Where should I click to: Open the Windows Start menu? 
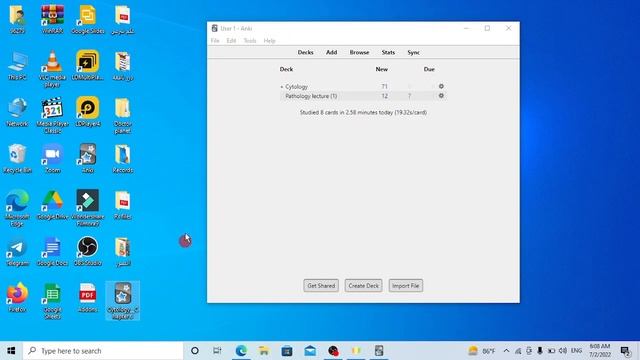(11, 351)
